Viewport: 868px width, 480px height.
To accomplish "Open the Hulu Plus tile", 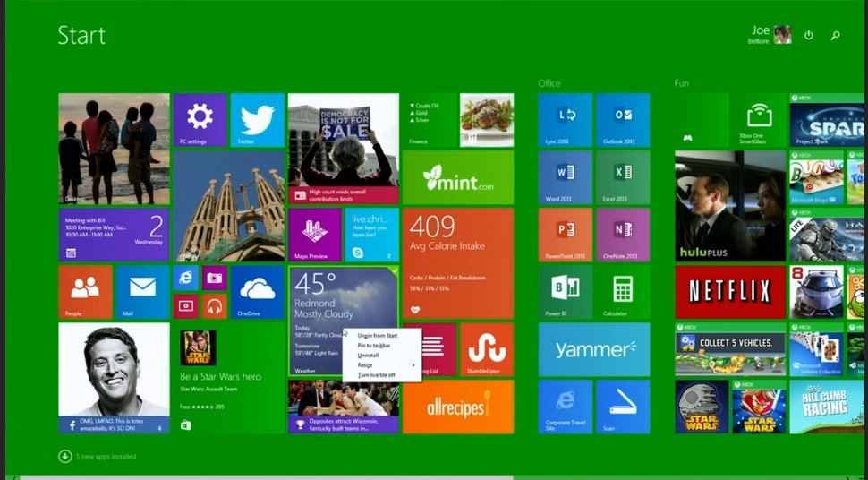I will pyautogui.click(x=730, y=206).
